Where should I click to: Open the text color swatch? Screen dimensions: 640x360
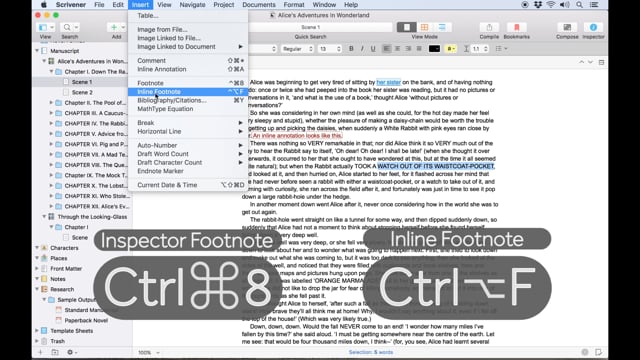tap(434, 49)
